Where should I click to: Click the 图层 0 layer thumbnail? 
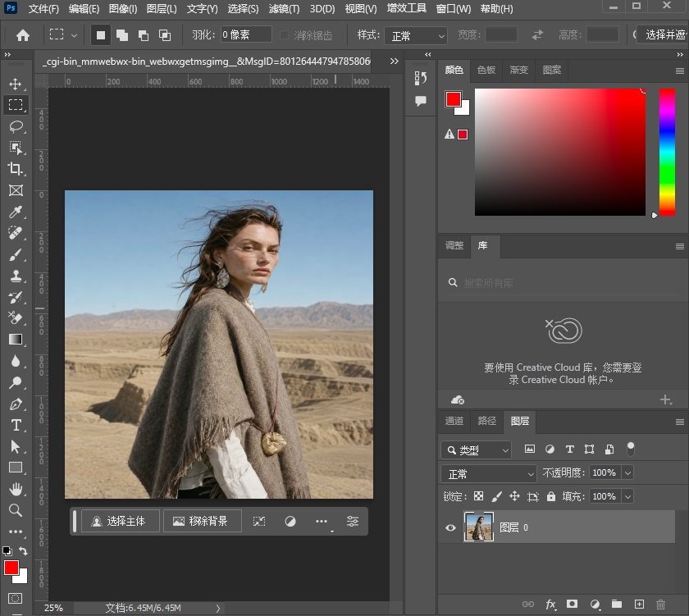click(x=478, y=527)
